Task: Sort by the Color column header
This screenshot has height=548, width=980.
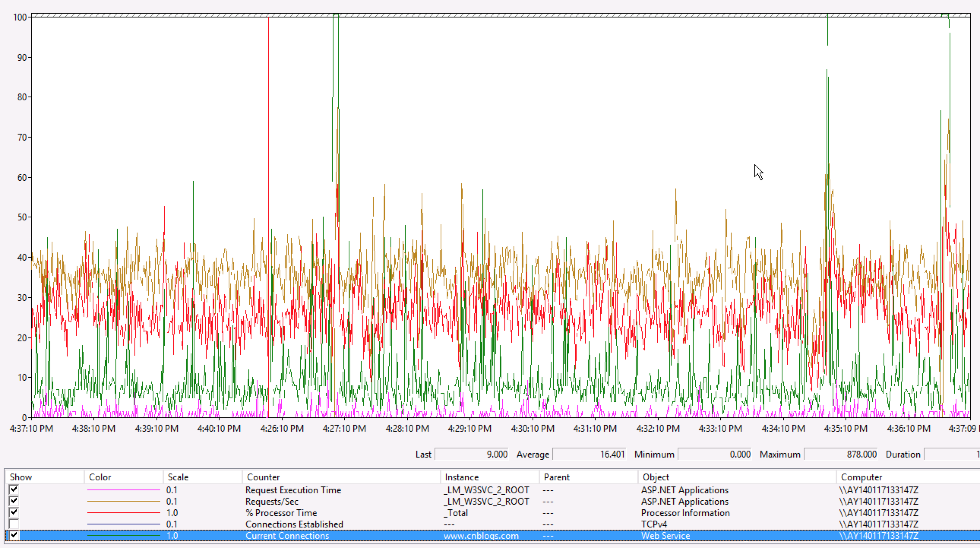Action: 124,477
